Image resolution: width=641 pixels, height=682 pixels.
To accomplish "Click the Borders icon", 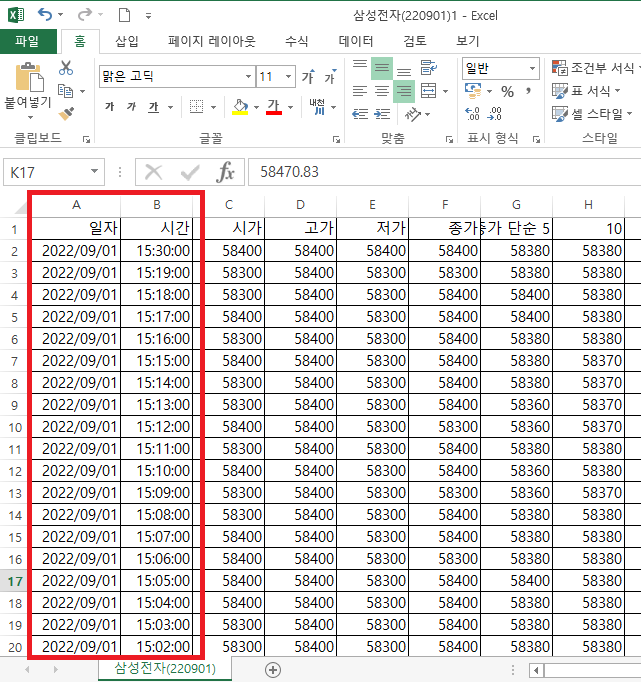I will pyautogui.click(x=197, y=107).
